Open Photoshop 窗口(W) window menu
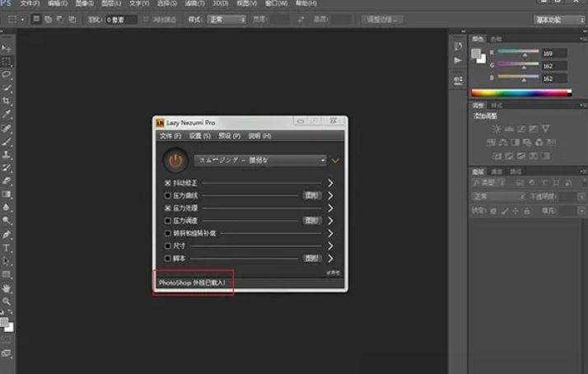 click(x=276, y=3)
